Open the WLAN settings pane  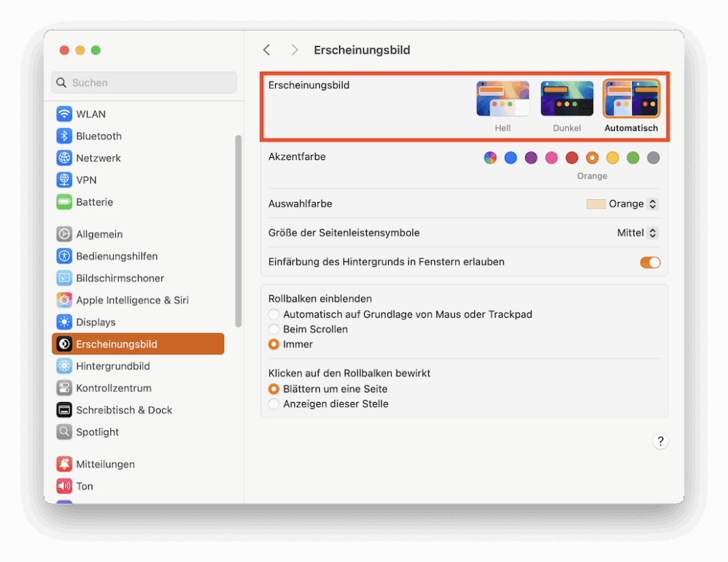138,114
